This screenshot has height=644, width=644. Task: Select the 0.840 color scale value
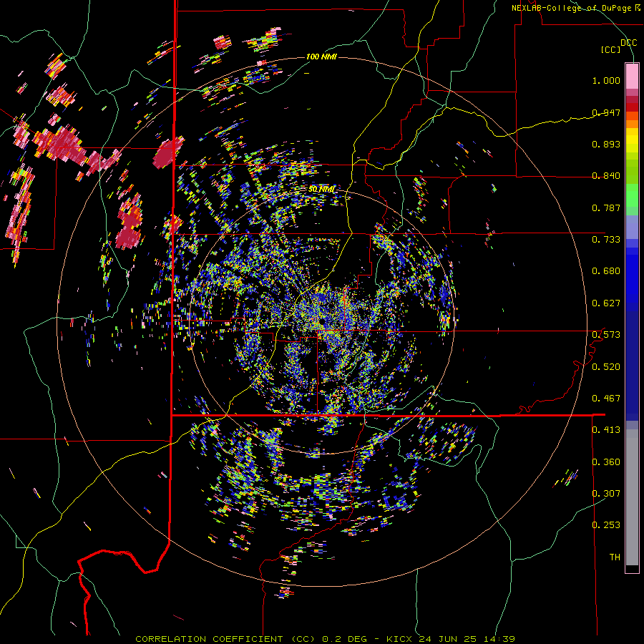pyautogui.click(x=606, y=176)
